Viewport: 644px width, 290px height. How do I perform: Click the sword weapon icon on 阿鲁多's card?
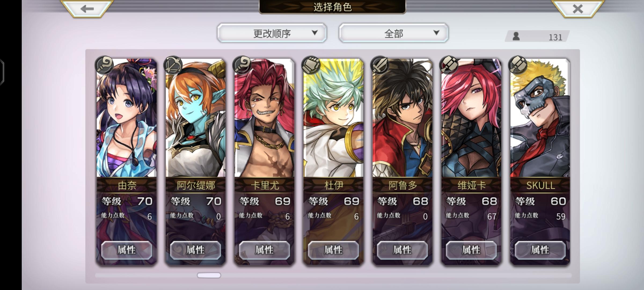pos(380,65)
